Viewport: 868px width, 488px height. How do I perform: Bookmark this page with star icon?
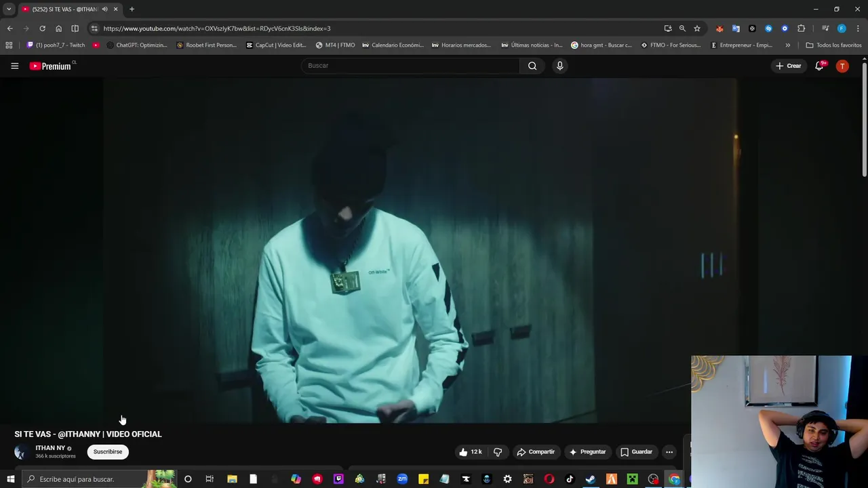(697, 28)
